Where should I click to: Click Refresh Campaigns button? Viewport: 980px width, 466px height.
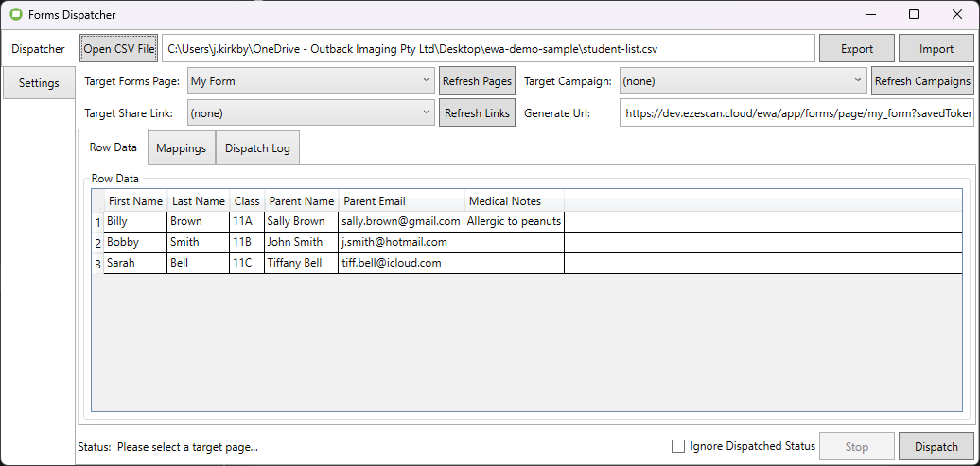point(922,81)
